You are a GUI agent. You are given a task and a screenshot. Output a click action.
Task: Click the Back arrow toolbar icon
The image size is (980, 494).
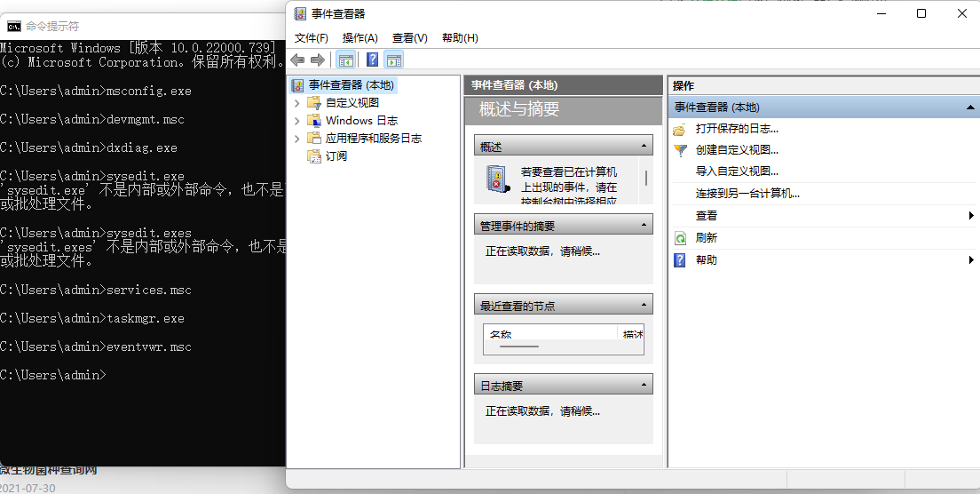tap(298, 60)
